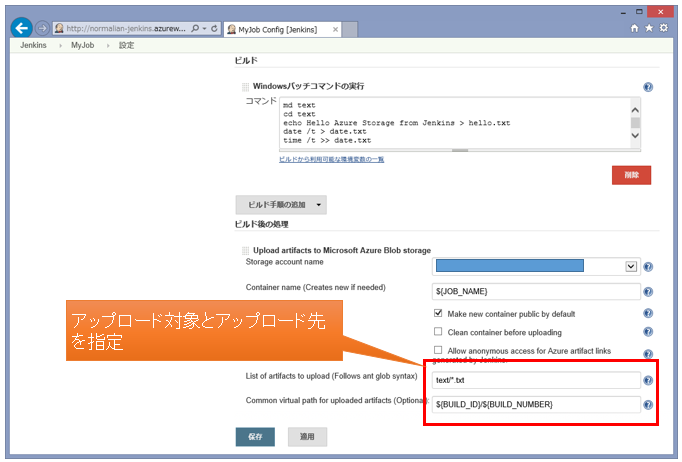The height and width of the screenshot is (462, 682).
Task: Click the command textarea resize grip
Action: click(x=460, y=150)
